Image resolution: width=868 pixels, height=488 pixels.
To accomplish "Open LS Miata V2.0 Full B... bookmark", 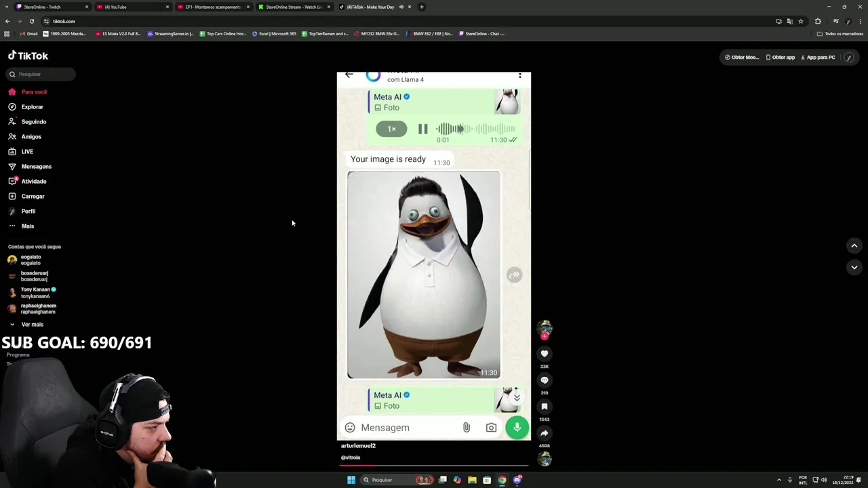I will pyautogui.click(x=118, y=34).
